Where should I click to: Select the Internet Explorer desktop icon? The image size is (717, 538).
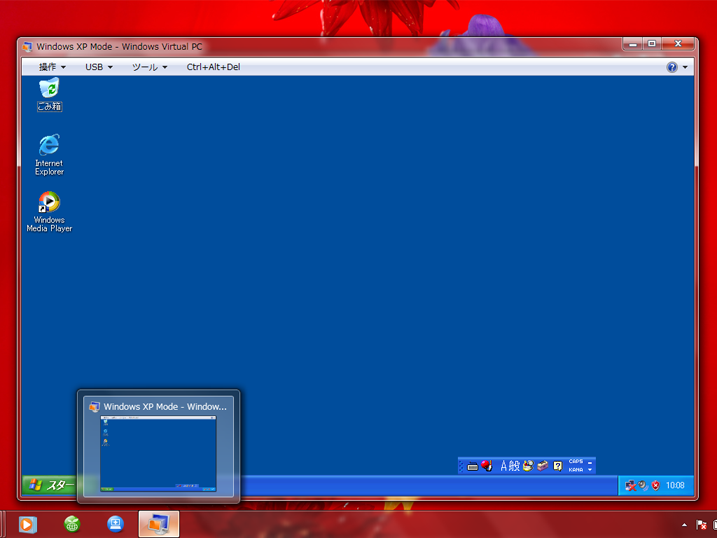49,155
